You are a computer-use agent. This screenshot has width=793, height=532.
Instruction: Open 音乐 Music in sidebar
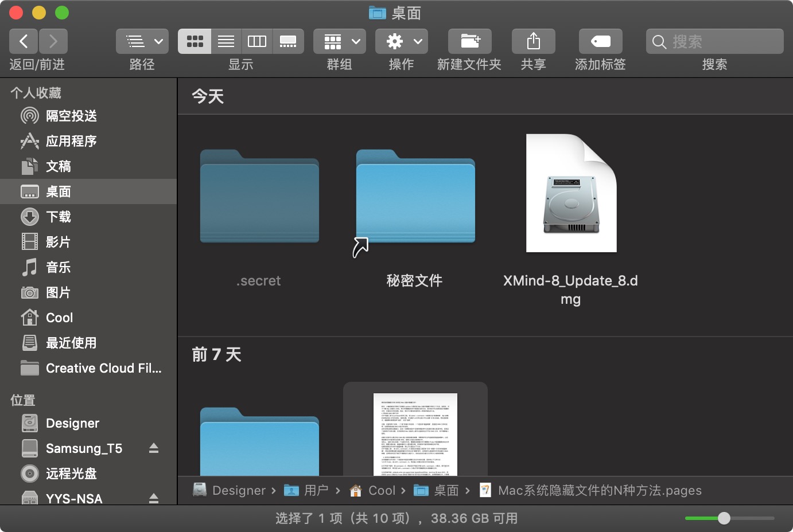pyautogui.click(x=88, y=267)
